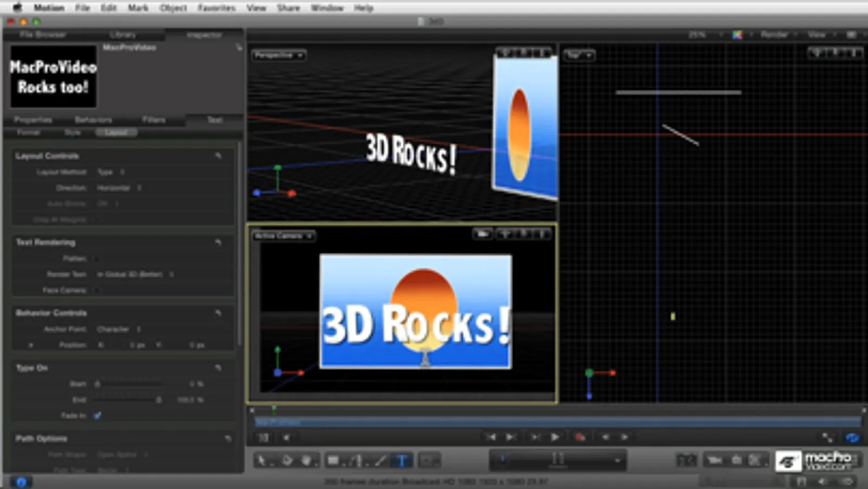Select the Mask tool right of the Text tool
This screenshot has height=489, width=868.
pyautogui.click(x=429, y=461)
